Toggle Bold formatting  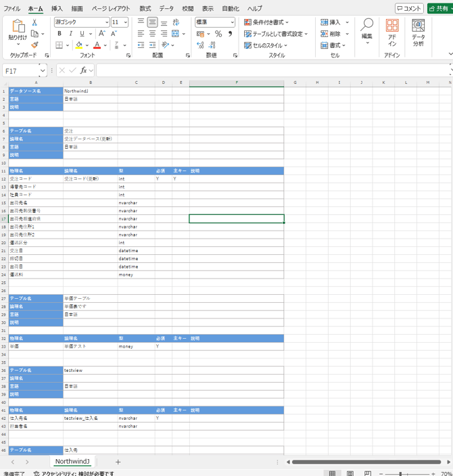(59, 34)
